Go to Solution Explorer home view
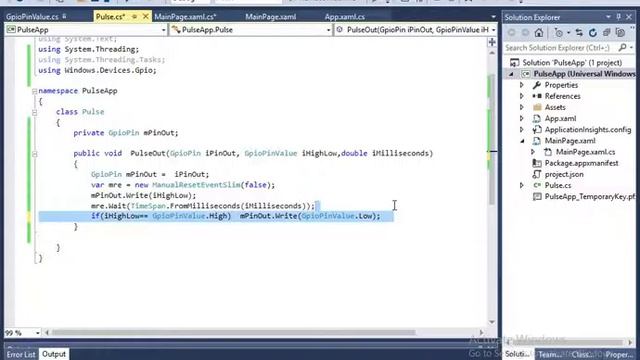640x360 pixels. (x=539, y=33)
